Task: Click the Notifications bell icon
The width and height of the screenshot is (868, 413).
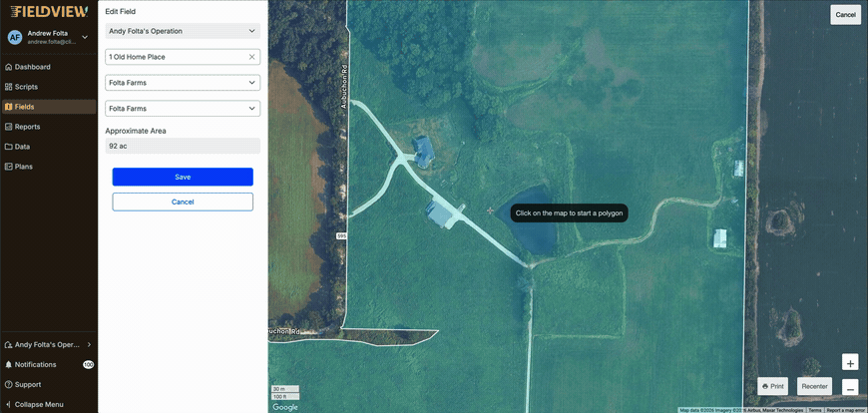Action: (8, 365)
